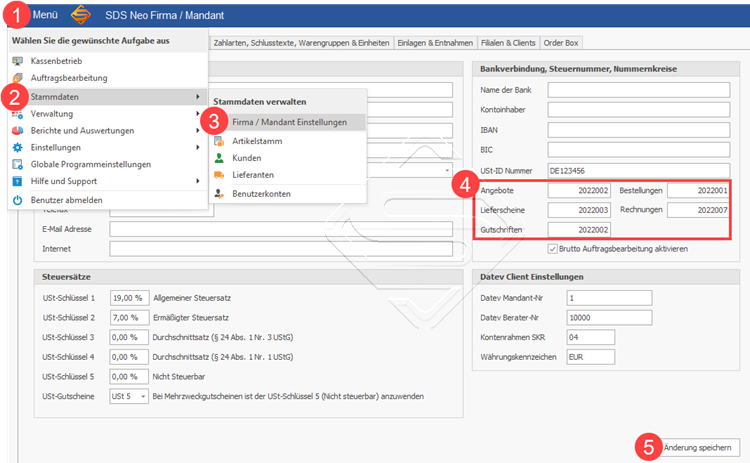Screen dimensions: 750x463
Task: Click the Angebote number field
Action: tap(579, 190)
